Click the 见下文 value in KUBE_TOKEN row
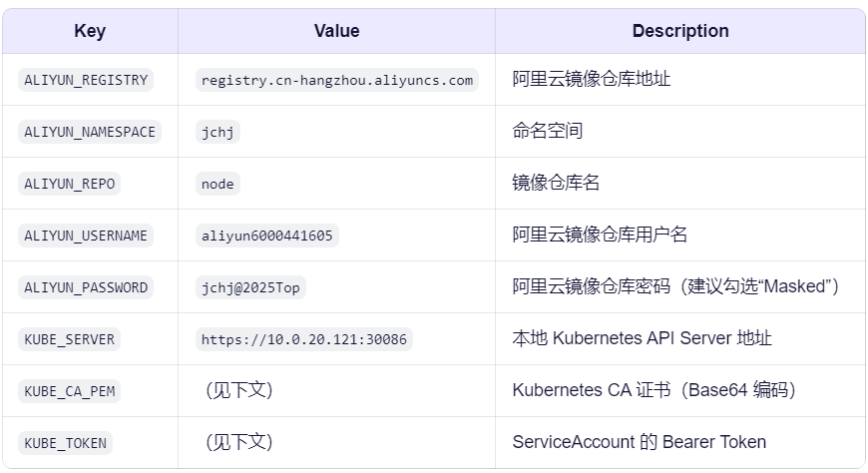The width and height of the screenshot is (868, 473). 237,442
